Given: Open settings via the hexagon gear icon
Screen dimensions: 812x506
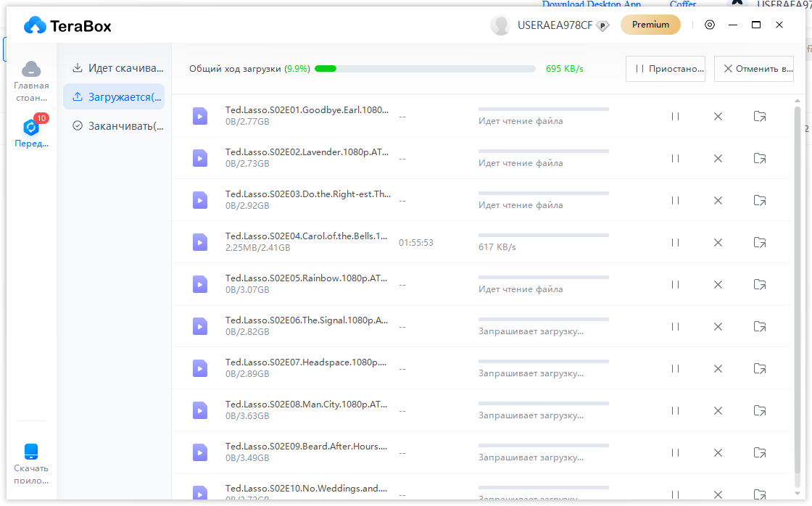Looking at the screenshot, I should [x=710, y=25].
